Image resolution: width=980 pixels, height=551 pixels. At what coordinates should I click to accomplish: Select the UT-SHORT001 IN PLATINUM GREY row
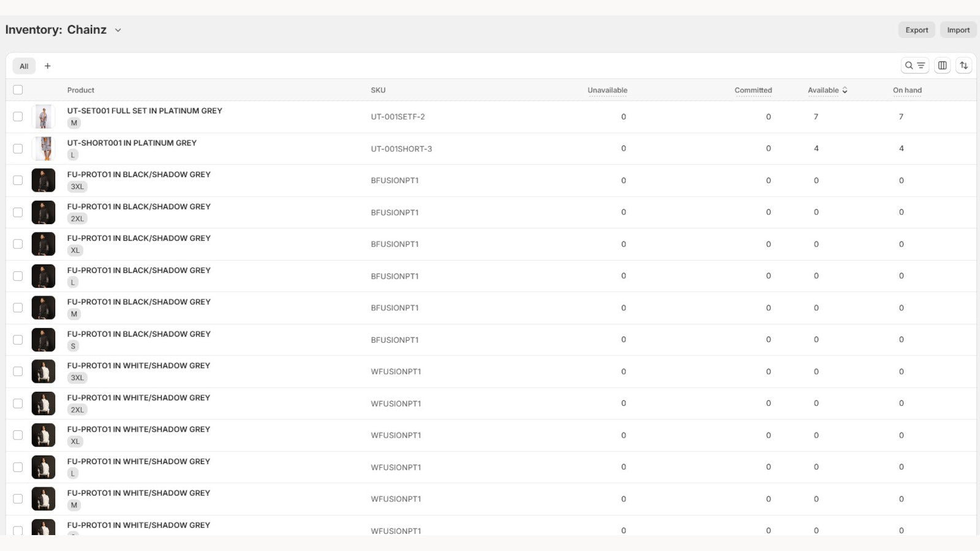18,148
